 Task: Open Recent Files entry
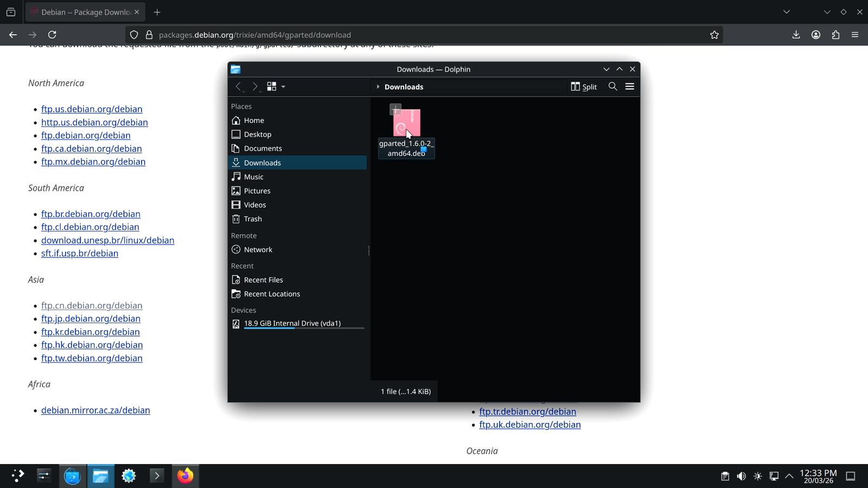point(297,280)
